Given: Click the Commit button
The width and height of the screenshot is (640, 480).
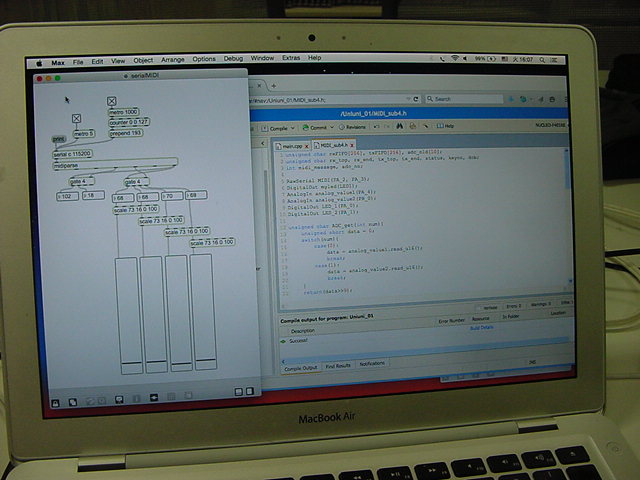Looking at the screenshot, I should point(315,127).
